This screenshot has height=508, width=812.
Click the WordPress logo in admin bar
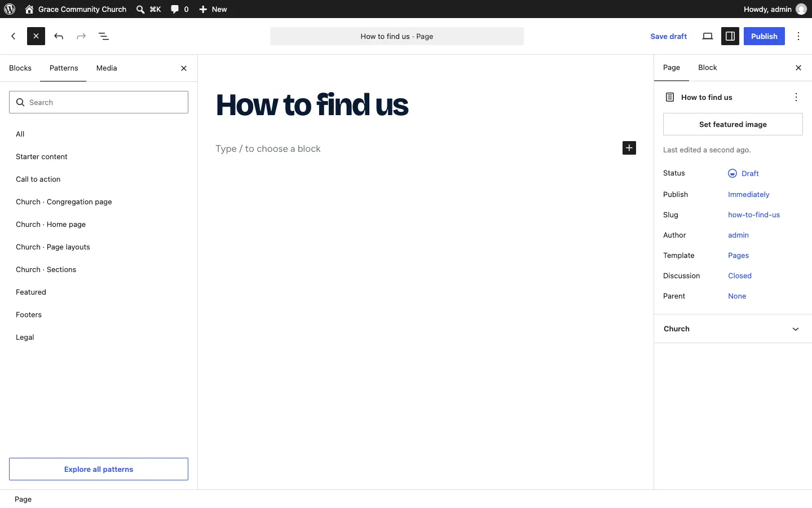tap(10, 9)
